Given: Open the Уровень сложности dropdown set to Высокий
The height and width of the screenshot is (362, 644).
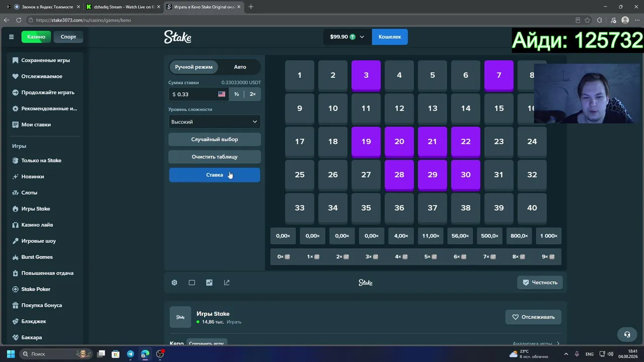Looking at the screenshot, I should point(214,122).
